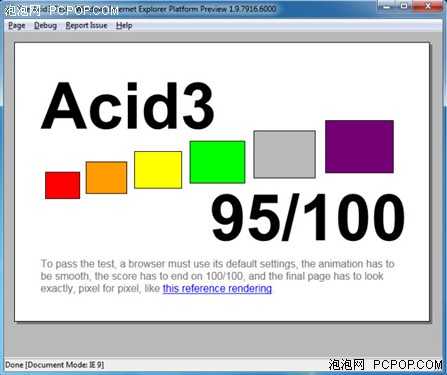Open the Help menu
The image size is (447, 375).
pos(124,25)
